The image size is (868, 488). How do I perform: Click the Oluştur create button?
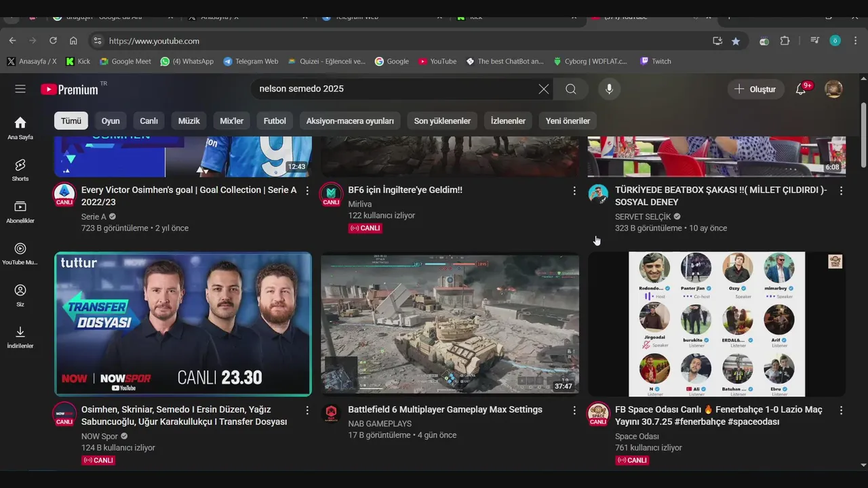coord(755,89)
